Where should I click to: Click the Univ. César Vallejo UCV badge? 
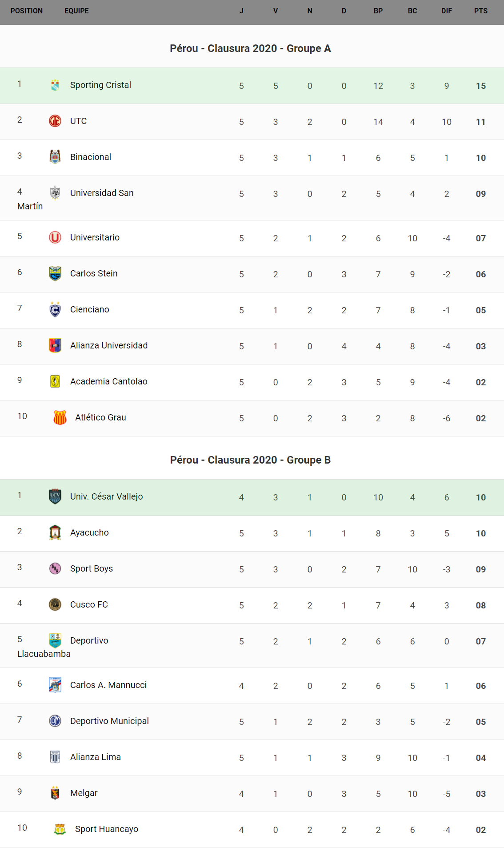(55, 496)
